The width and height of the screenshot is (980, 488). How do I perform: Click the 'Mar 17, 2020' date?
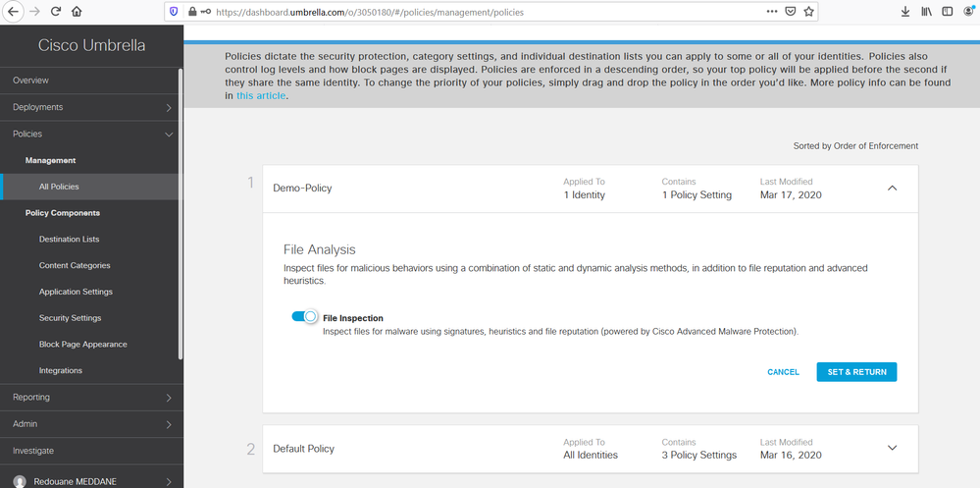pos(791,194)
